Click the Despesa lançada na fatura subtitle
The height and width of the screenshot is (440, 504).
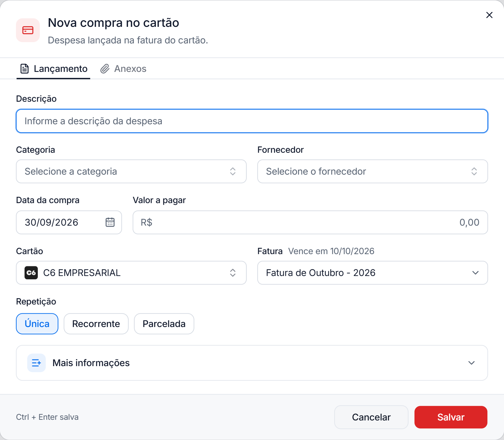[128, 40]
